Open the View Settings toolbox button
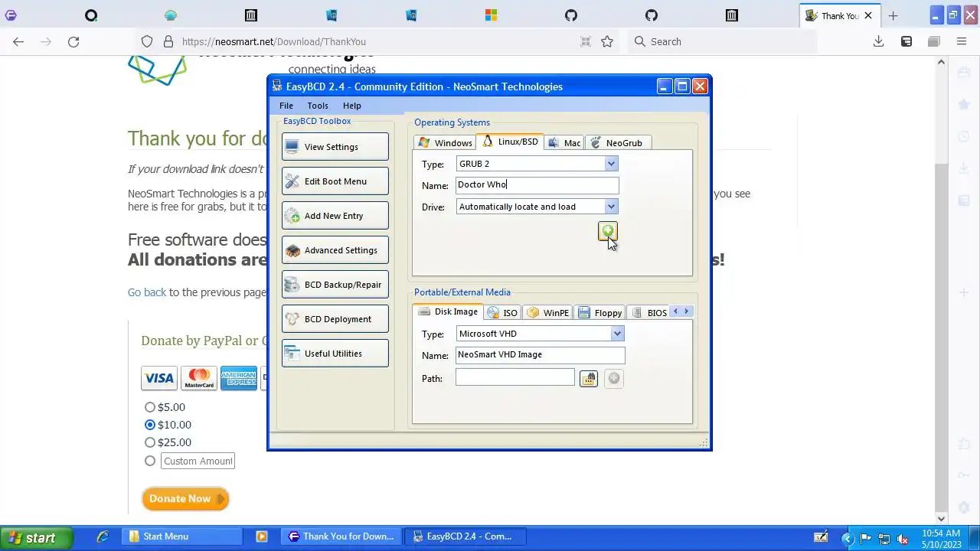Screen dimensions: 980x551 (x=335, y=147)
